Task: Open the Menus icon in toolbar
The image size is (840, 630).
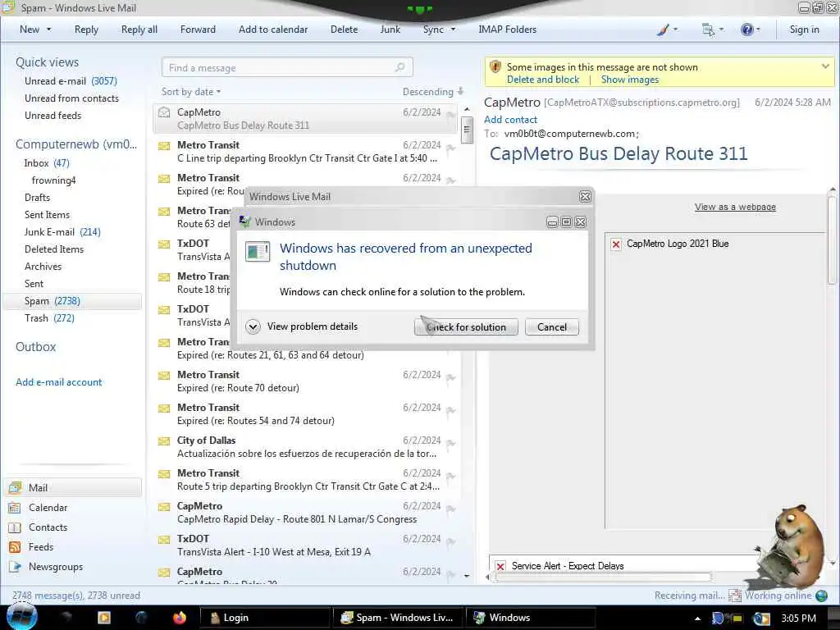Action: tap(708, 30)
